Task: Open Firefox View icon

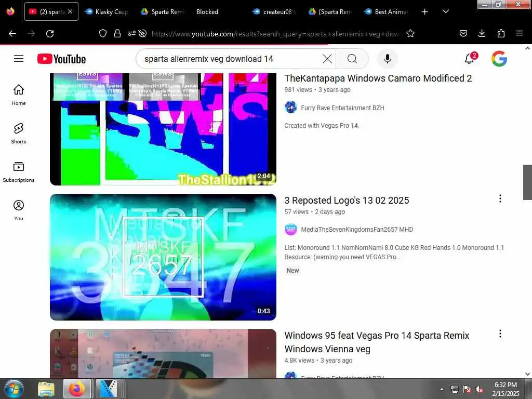Action: click(x=10, y=11)
